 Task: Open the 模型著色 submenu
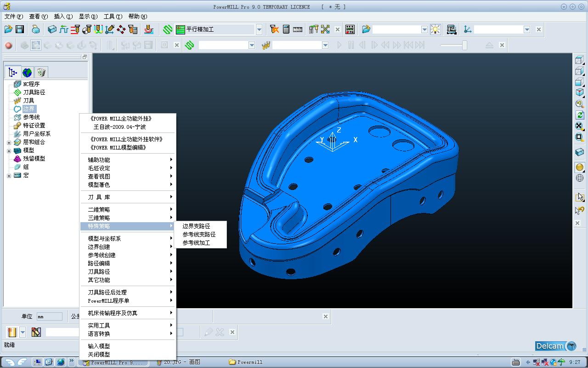pos(128,184)
